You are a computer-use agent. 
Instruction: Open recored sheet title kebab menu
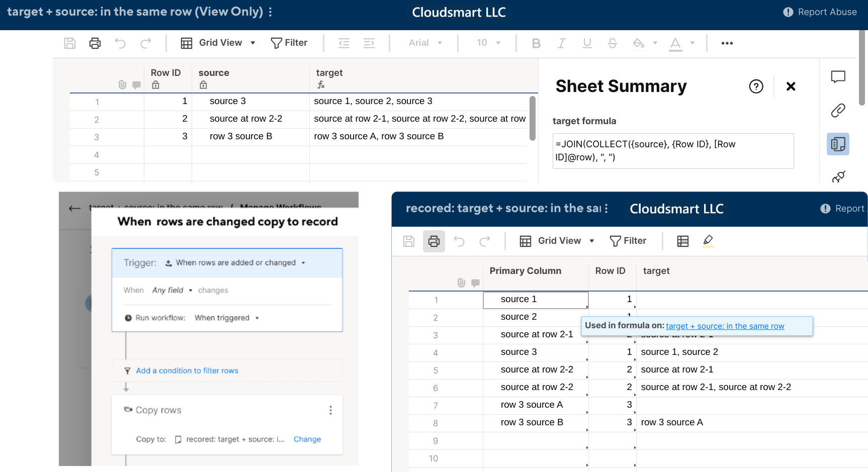pos(606,209)
